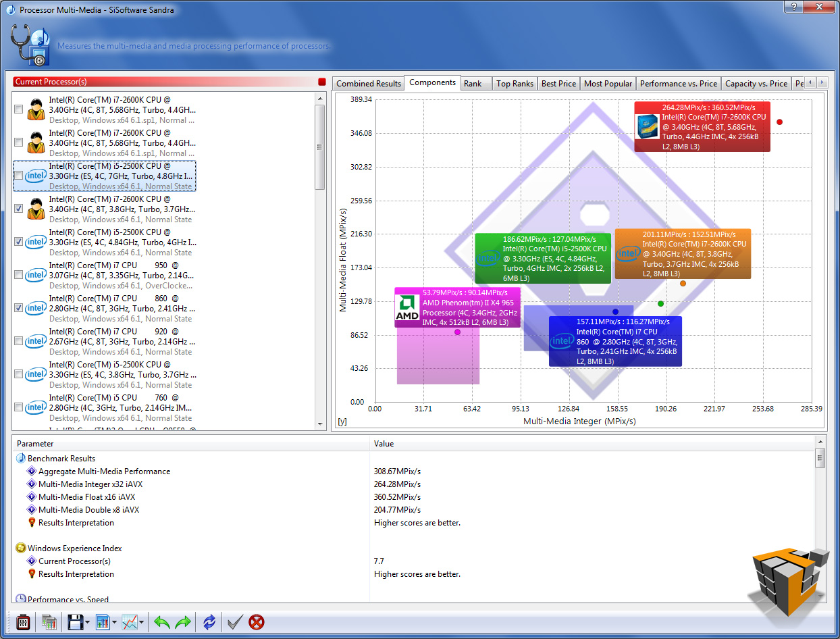Click the Intel logo in the blue i7 860 label
Image resolution: width=840 pixels, height=639 pixels.
(562, 341)
